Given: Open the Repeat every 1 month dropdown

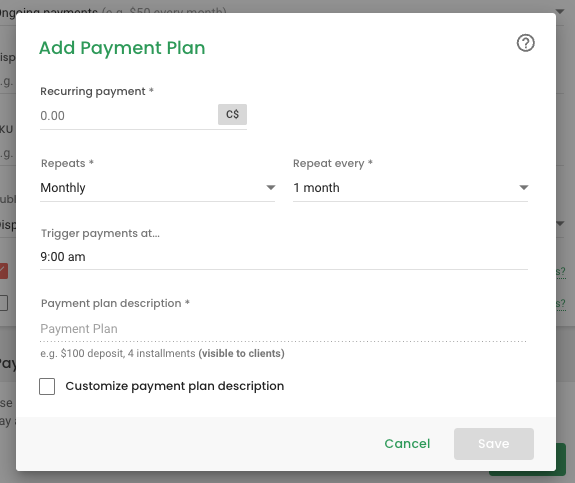Looking at the screenshot, I should [x=410, y=188].
